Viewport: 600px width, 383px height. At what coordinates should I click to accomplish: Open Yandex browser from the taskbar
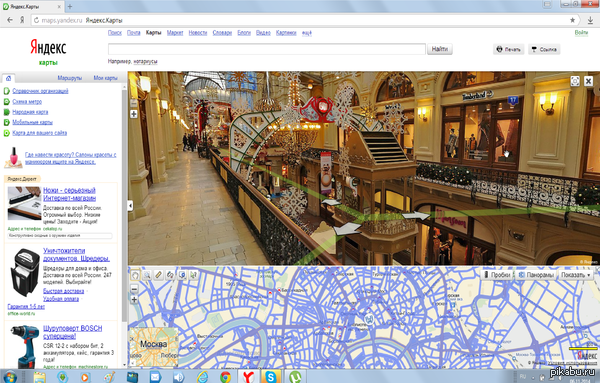coord(248,377)
